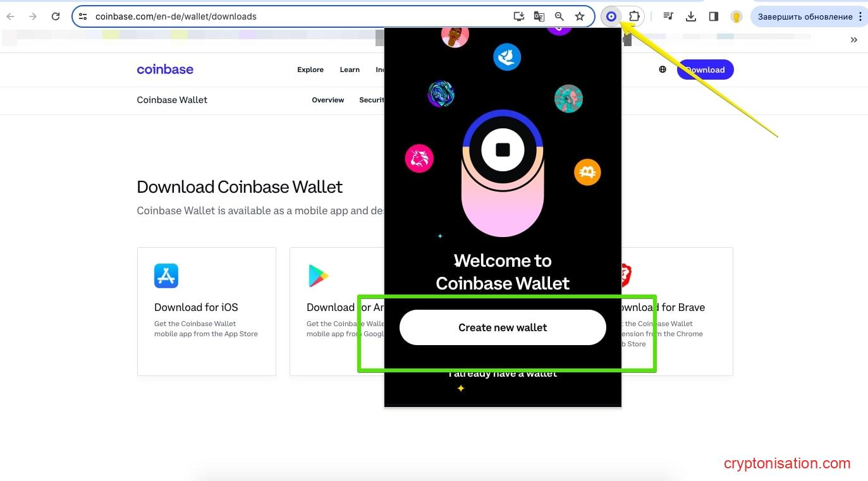Open the Learn menu item
Screen dimensions: 868x481
tap(350, 70)
